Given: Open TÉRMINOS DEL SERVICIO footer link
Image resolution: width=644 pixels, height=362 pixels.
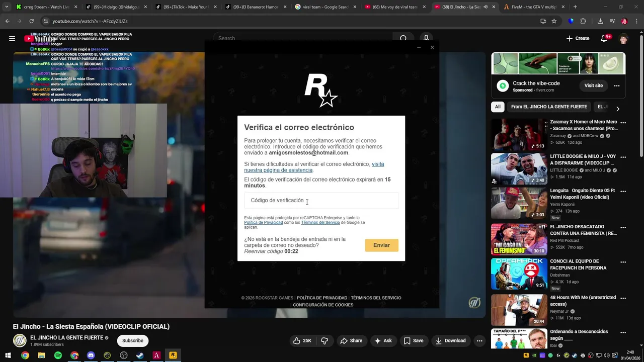Looking at the screenshot, I should [376, 298].
